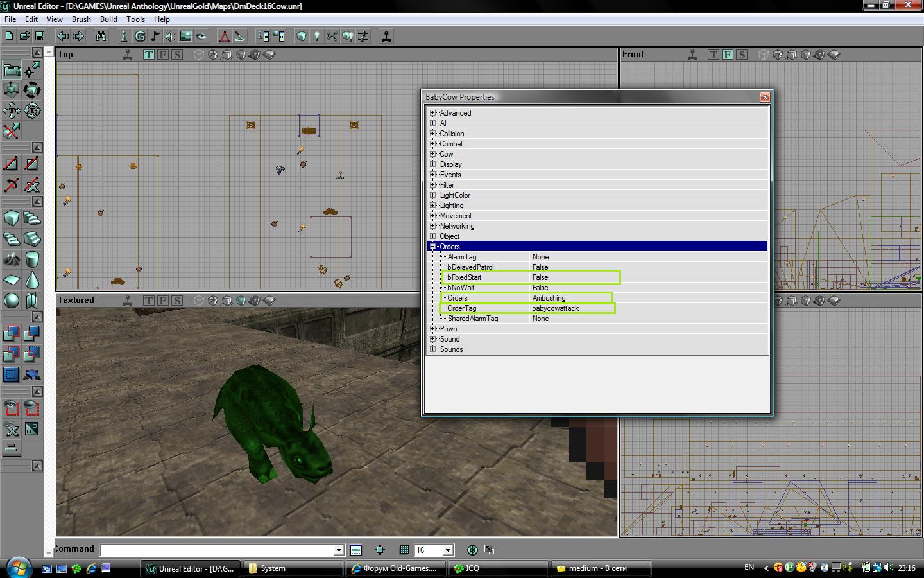Open the Build menu
This screenshot has height=578, width=924.
pos(108,19)
